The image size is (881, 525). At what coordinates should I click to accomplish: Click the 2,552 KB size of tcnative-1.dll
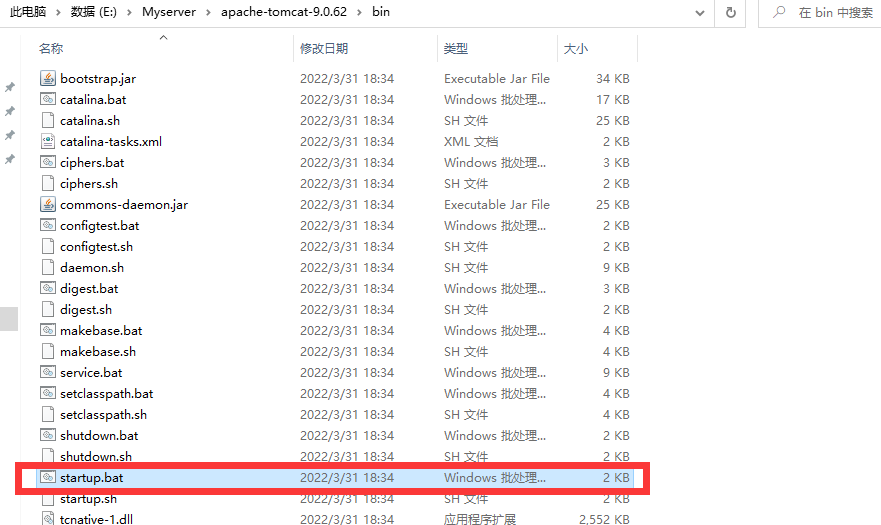[604, 519]
